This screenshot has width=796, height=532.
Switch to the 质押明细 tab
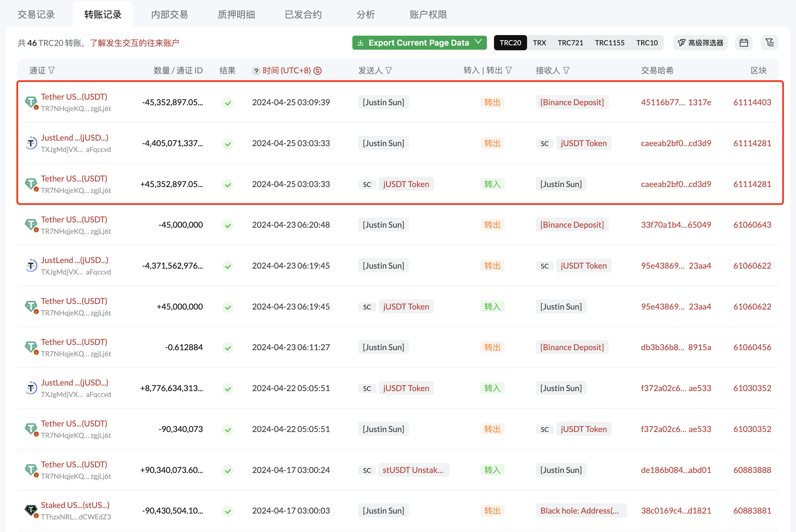click(236, 15)
